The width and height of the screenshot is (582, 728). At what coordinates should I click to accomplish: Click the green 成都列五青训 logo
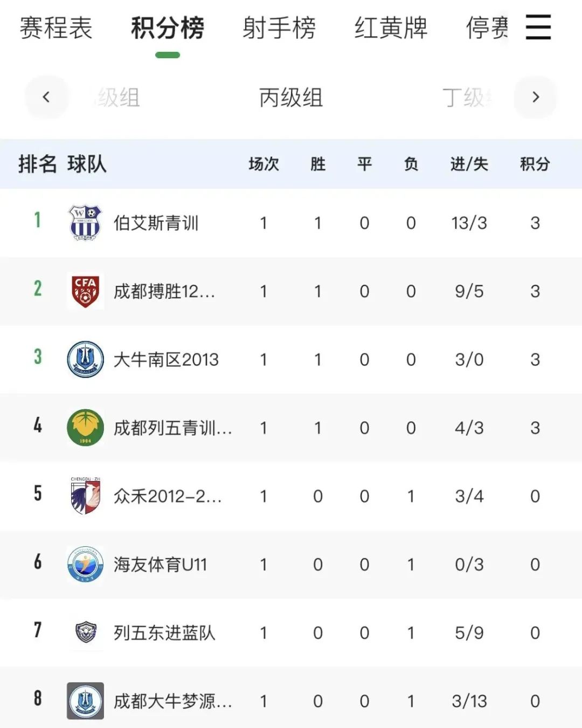pyautogui.click(x=85, y=428)
